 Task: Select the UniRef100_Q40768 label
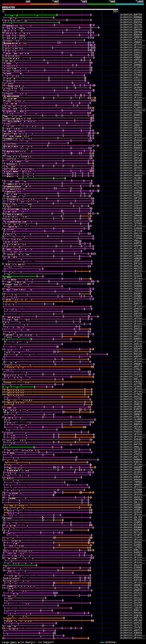[131, 253]
